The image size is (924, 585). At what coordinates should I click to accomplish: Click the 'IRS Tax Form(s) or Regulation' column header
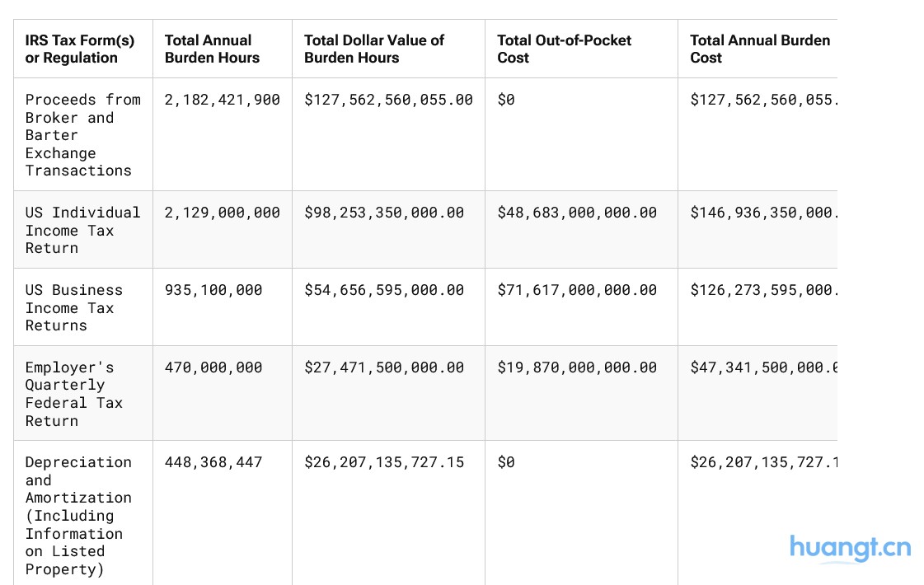[80, 49]
